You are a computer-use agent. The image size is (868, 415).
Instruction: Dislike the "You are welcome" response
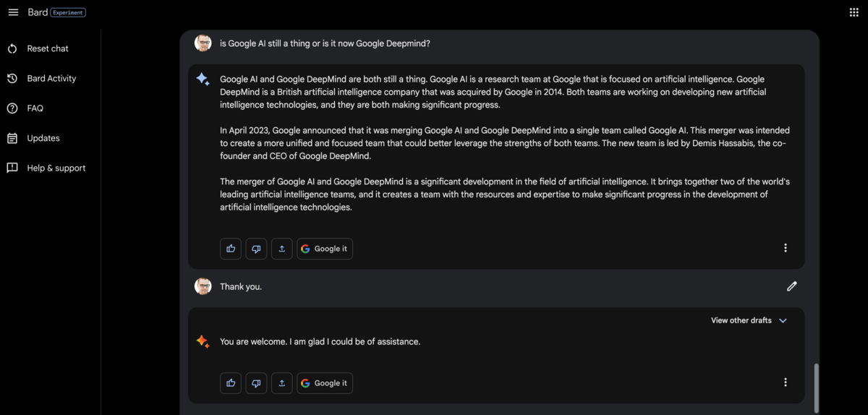[256, 383]
